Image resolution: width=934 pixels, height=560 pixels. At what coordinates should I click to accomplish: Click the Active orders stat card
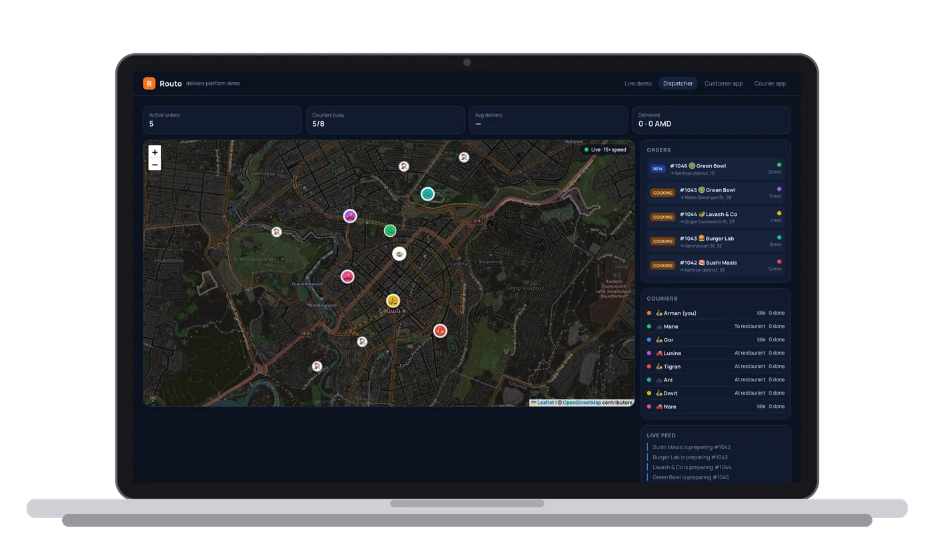(222, 120)
